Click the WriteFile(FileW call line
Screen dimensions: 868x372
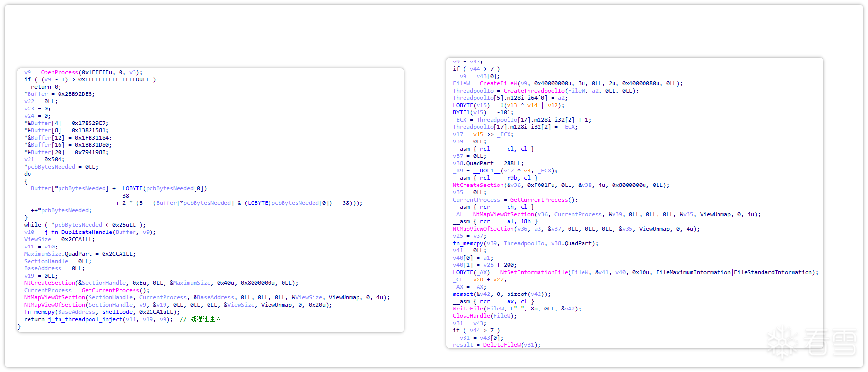tap(517, 309)
